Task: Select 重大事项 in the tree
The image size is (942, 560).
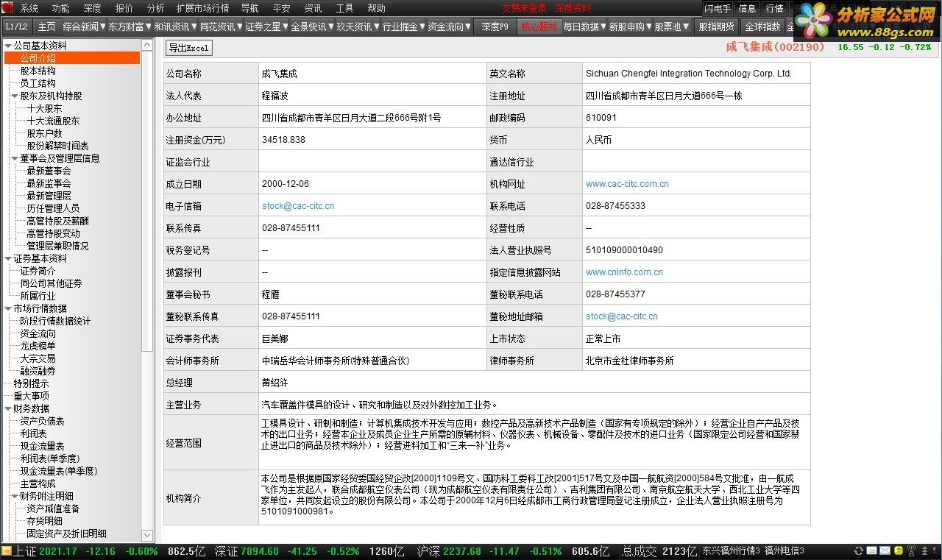Action: coord(31,396)
